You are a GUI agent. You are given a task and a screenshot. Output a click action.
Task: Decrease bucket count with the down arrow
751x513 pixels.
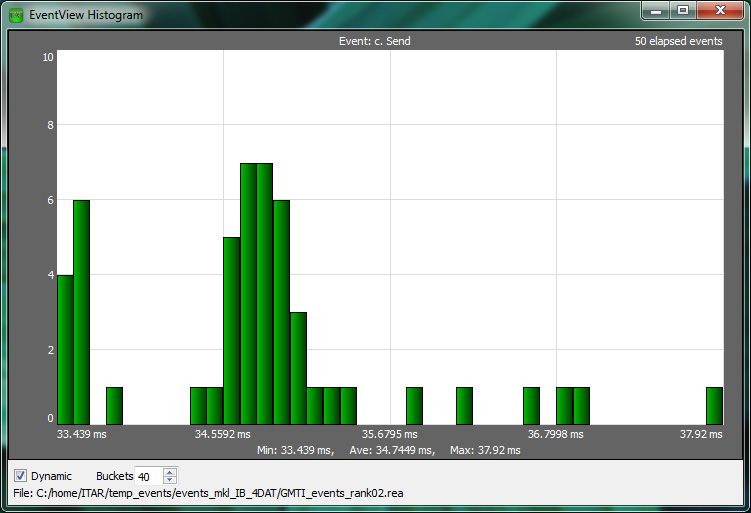tap(170, 480)
